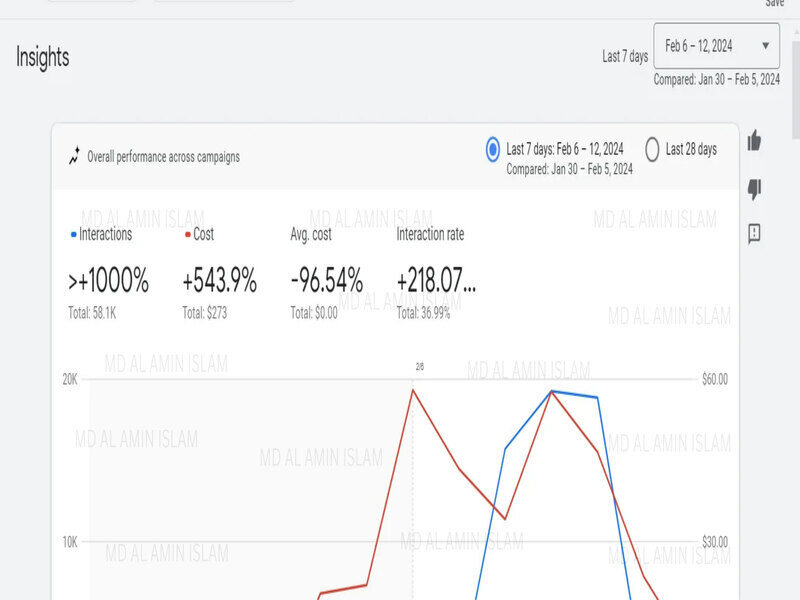
Task: Select the Last 7 days radio button
Action: click(x=493, y=149)
